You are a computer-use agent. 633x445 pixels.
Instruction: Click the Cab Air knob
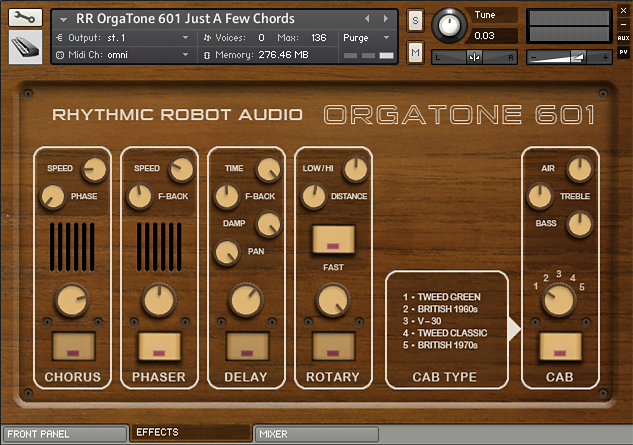pos(579,169)
